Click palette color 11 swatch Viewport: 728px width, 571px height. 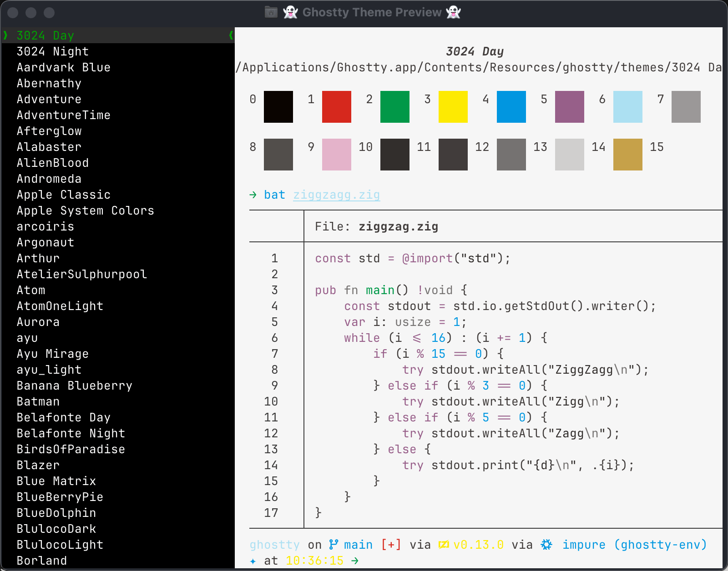point(453,155)
